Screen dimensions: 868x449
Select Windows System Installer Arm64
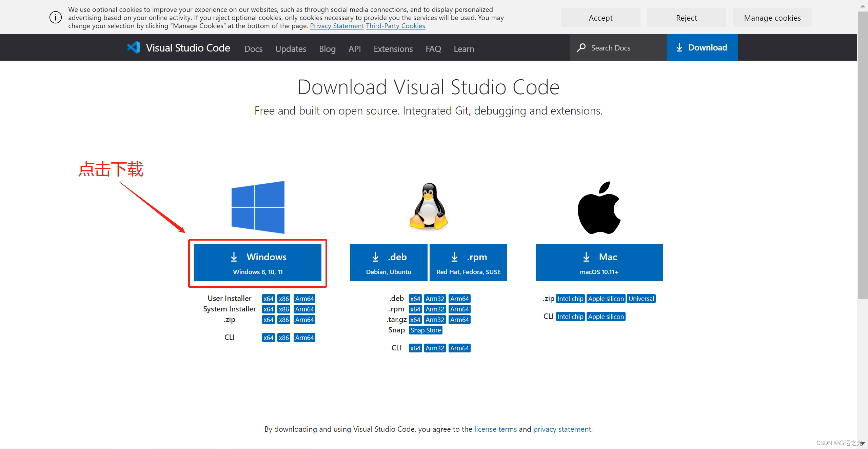pyautogui.click(x=304, y=309)
